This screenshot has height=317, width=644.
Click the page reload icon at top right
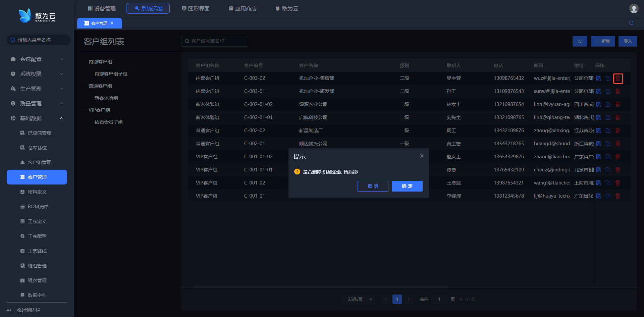[x=631, y=23]
